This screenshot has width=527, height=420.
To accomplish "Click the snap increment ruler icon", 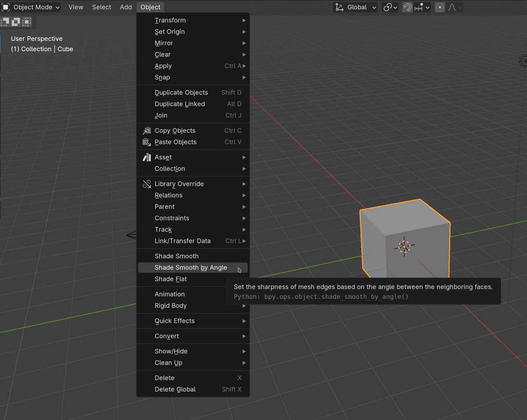I will [419, 7].
